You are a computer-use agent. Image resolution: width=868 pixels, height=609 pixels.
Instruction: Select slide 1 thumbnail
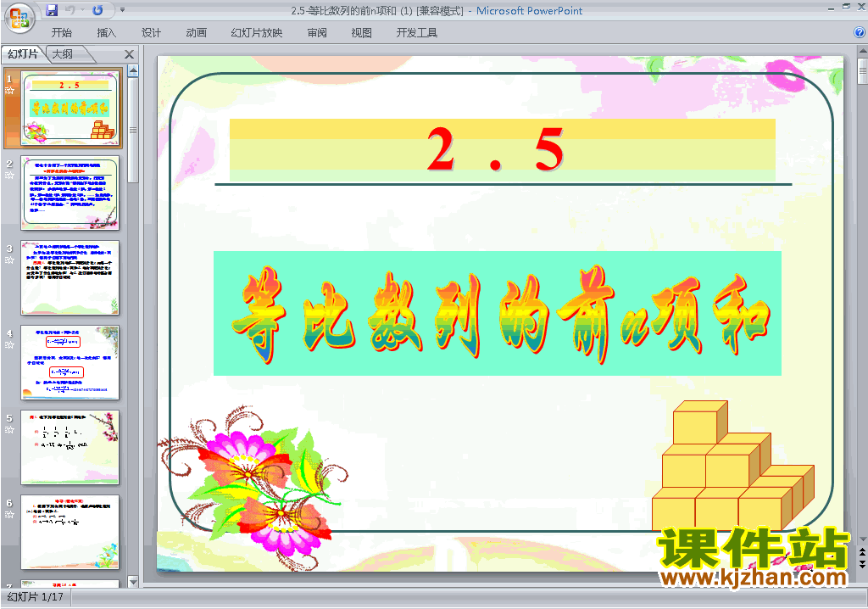[x=70, y=108]
